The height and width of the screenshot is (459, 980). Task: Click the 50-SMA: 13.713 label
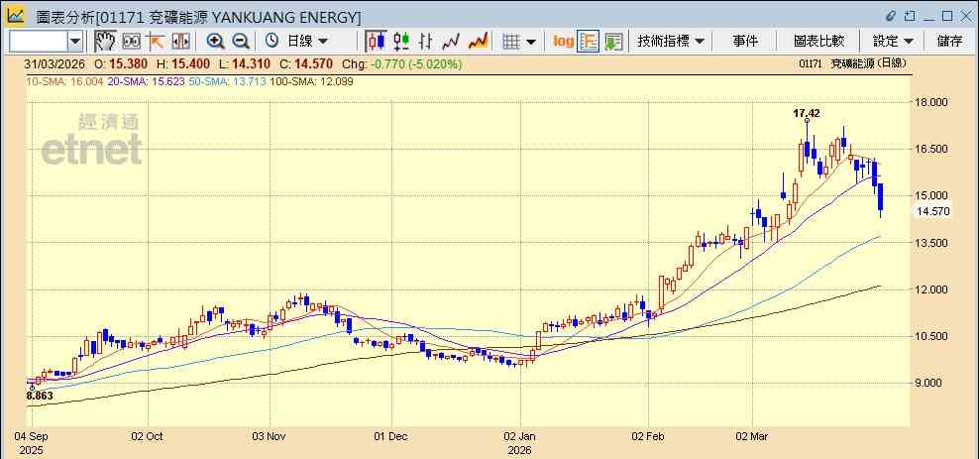click(x=226, y=81)
